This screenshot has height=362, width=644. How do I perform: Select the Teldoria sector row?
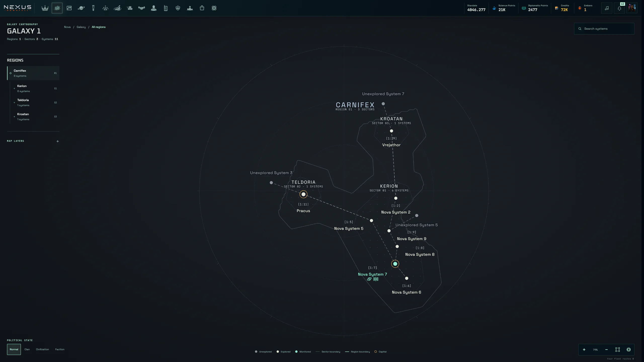(x=35, y=103)
